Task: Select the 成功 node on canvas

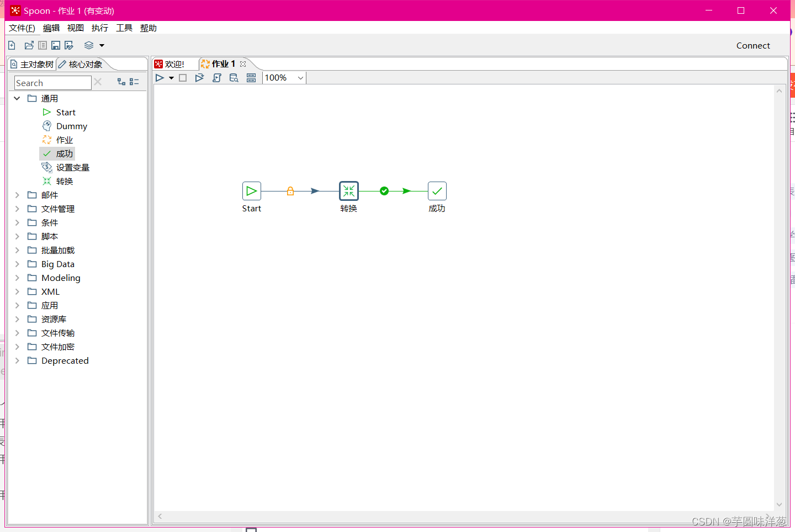Action: [x=437, y=191]
